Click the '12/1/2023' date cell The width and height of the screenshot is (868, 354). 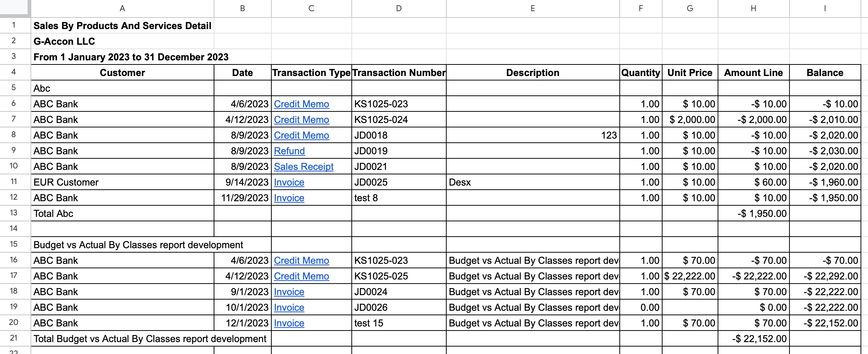click(x=243, y=323)
